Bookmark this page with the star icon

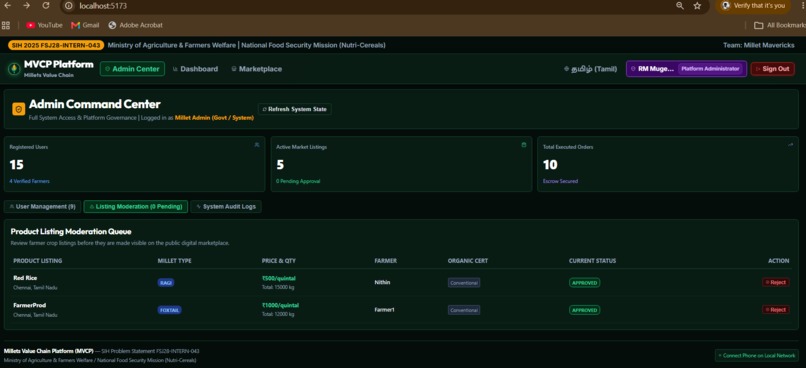697,6
